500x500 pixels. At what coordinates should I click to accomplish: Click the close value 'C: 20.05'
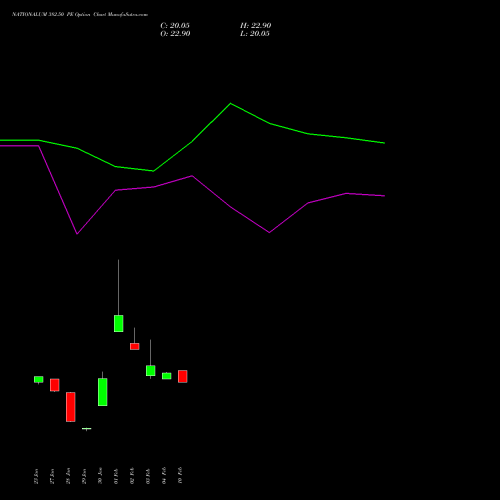(x=175, y=26)
